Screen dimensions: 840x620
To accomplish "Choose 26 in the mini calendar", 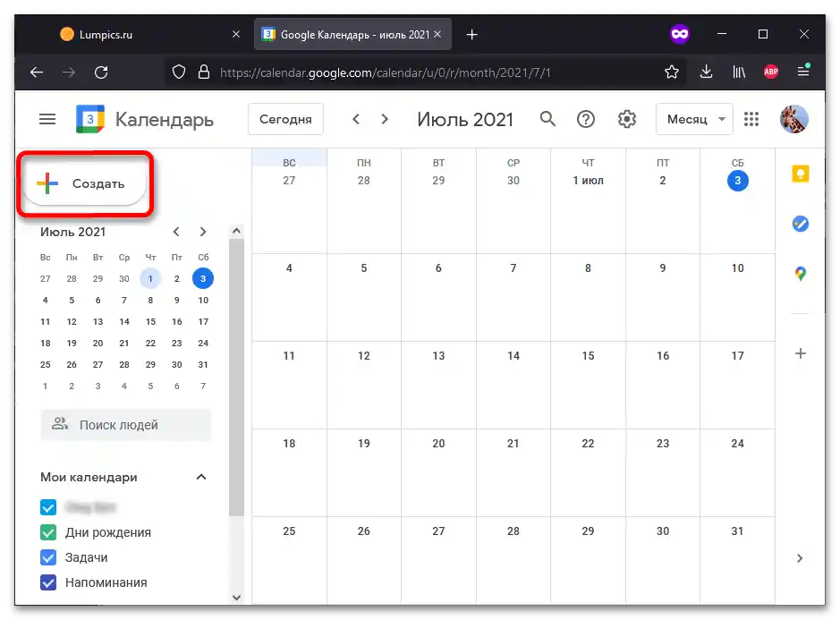I will 72,364.
